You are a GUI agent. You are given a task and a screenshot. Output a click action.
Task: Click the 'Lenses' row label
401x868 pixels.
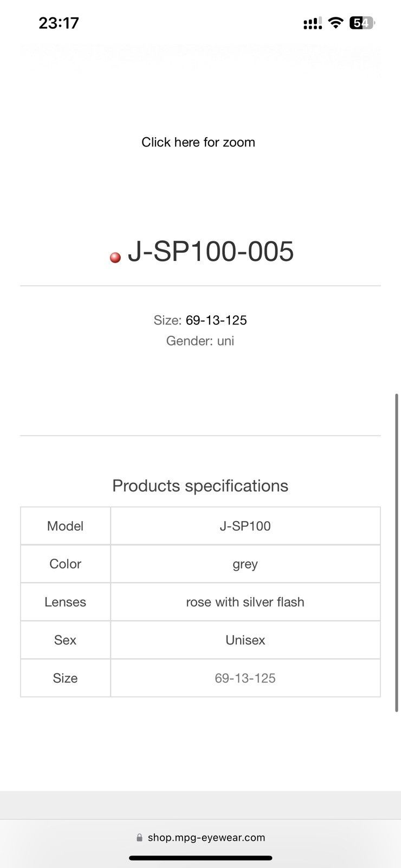(65, 602)
